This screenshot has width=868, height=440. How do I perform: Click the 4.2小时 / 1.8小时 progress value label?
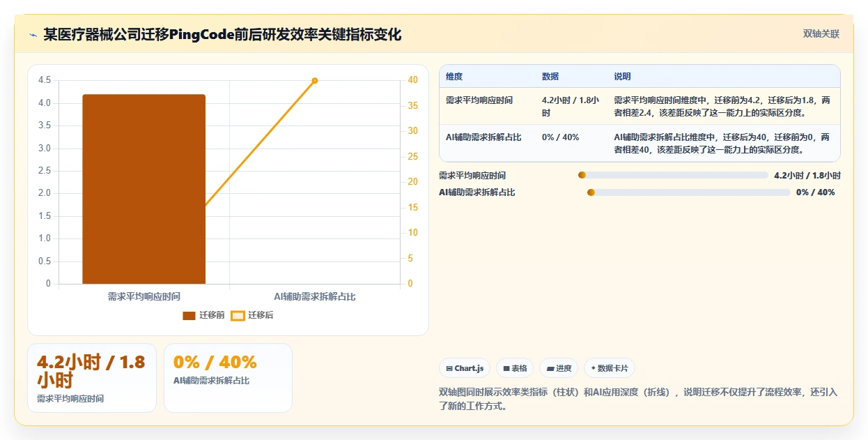coord(807,176)
